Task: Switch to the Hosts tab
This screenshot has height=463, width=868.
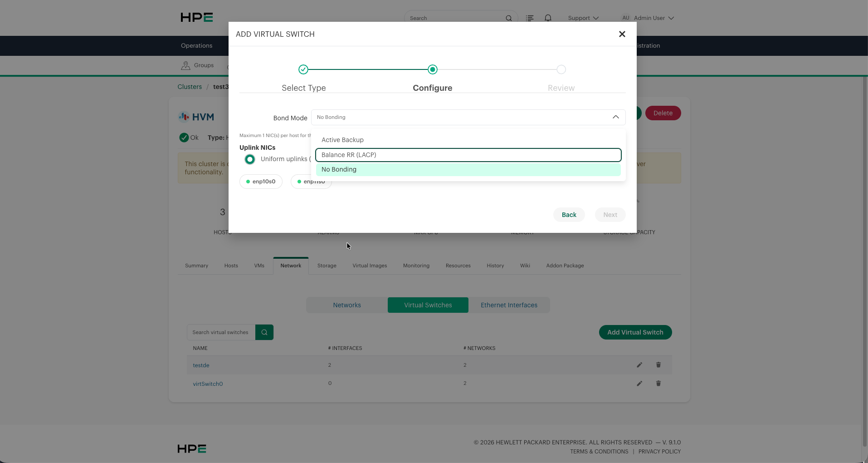Action: coord(231,266)
